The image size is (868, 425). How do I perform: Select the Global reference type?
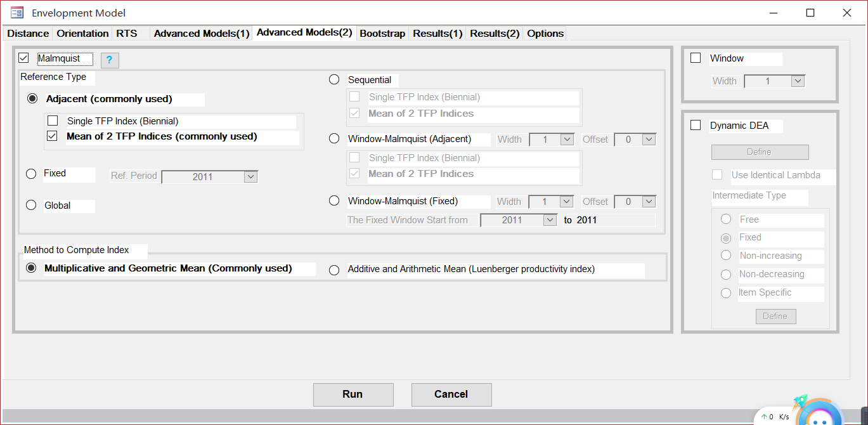pyautogui.click(x=30, y=204)
